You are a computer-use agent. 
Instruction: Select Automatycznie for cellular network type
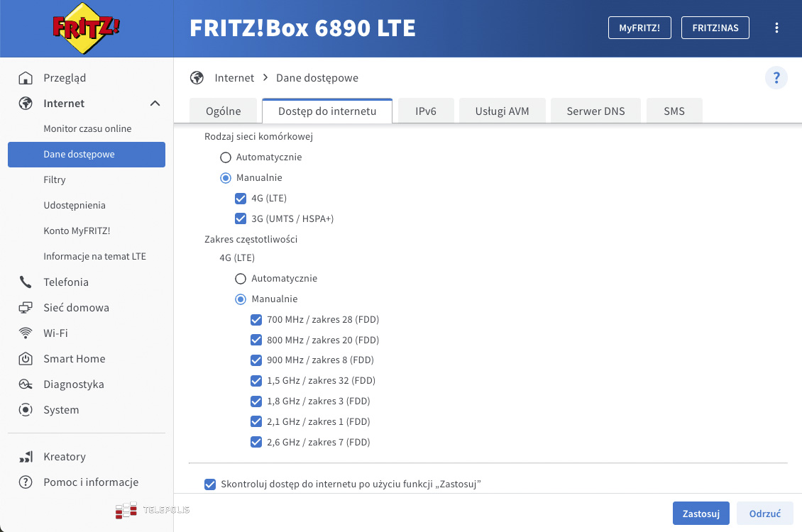(x=226, y=157)
